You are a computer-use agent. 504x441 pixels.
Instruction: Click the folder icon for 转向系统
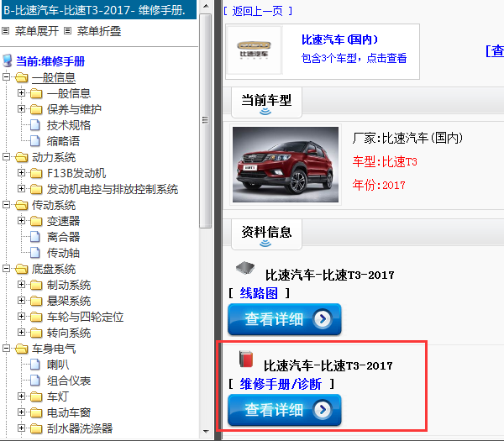coord(36,333)
